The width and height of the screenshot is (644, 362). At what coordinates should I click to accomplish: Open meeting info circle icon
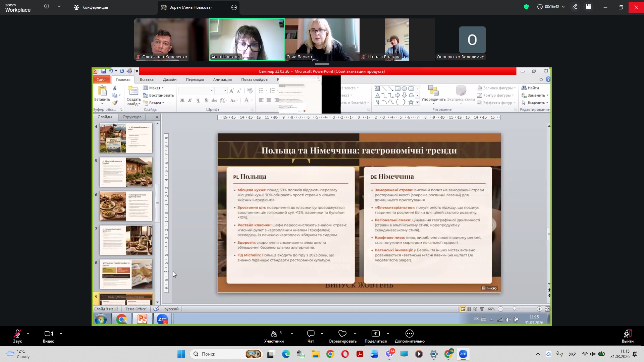click(x=47, y=6)
